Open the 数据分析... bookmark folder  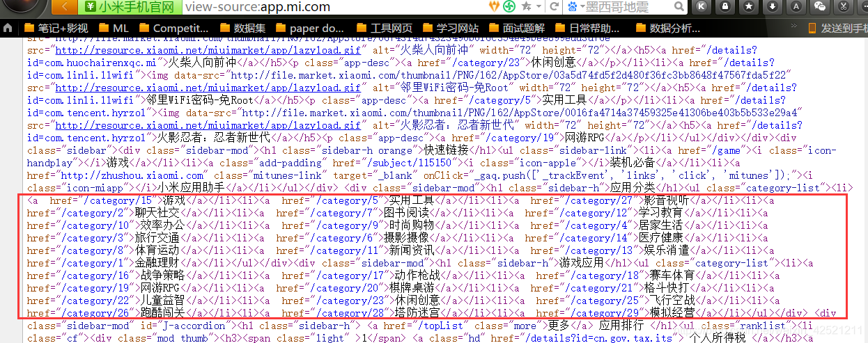667,29
